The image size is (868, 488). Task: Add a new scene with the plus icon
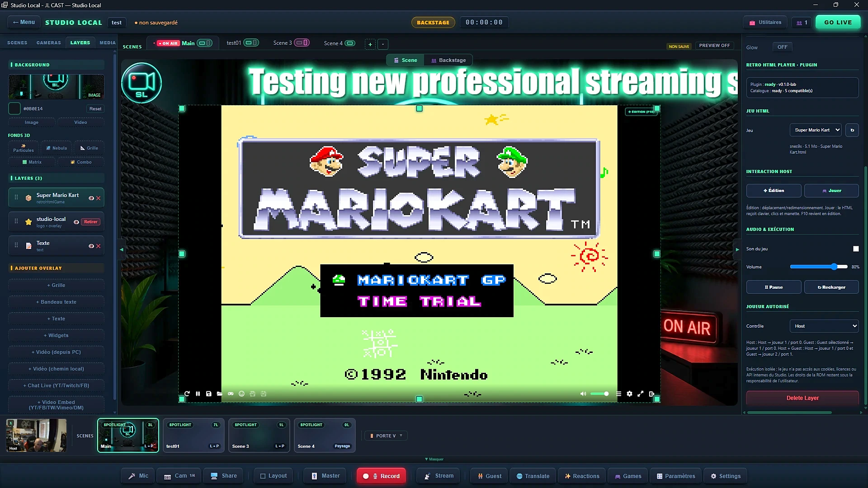tap(370, 44)
